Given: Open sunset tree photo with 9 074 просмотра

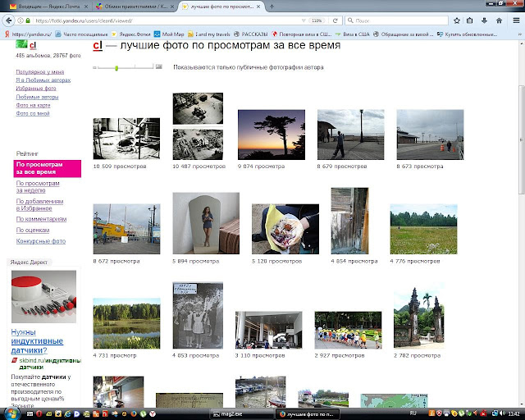Looking at the screenshot, I should point(272,135).
